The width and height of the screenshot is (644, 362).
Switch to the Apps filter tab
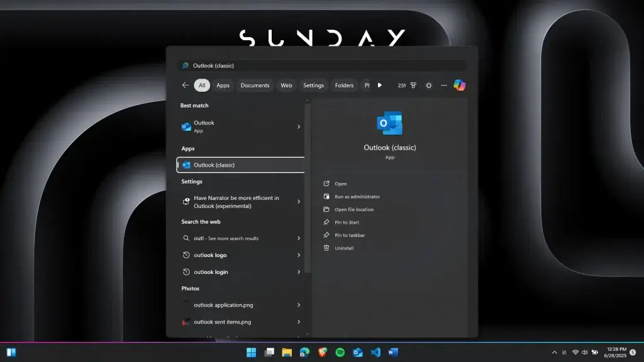tap(223, 85)
